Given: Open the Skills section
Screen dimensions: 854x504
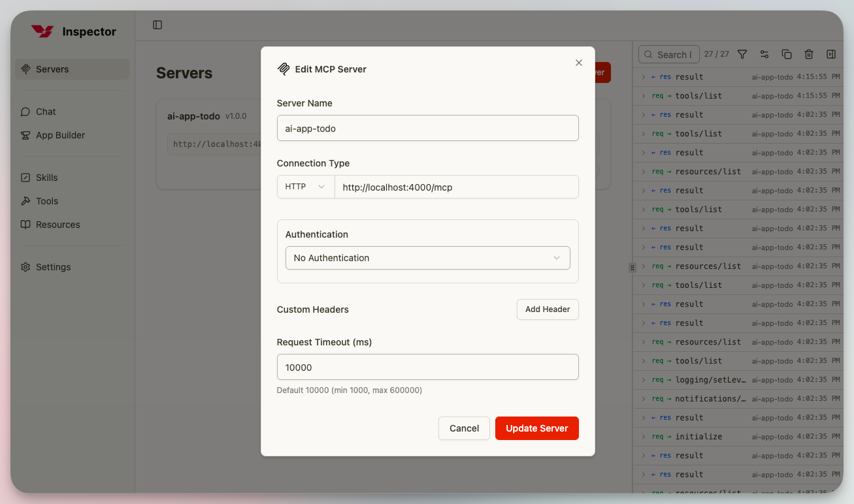Looking at the screenshot, I should 72,178.
